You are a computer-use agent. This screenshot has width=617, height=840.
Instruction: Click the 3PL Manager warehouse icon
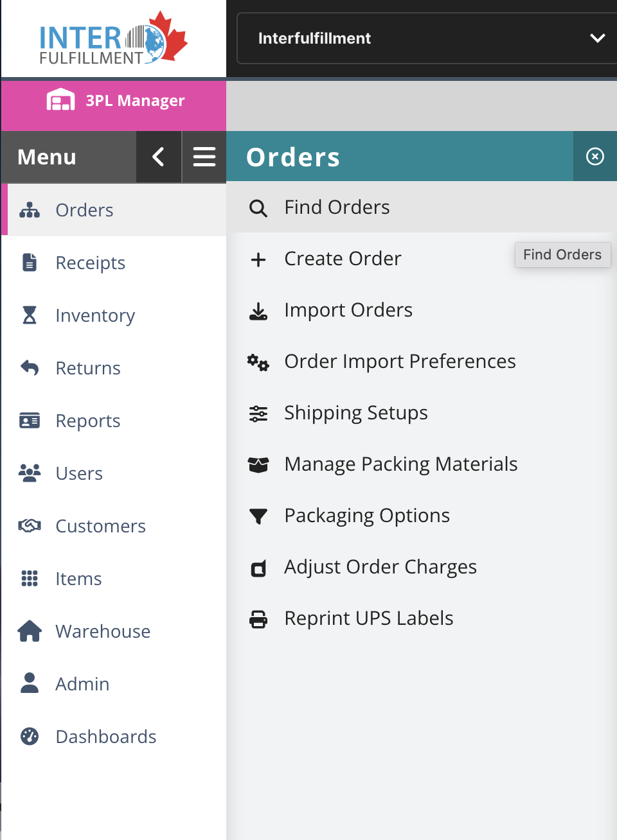tap(60, 100)
